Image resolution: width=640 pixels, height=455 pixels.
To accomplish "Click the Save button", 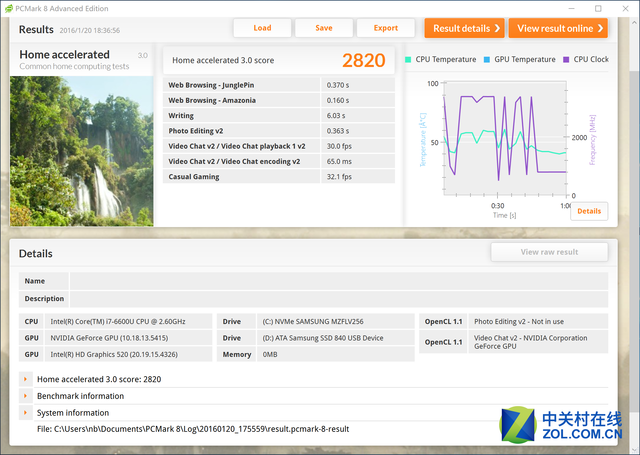I will click(x=324, y=28).
